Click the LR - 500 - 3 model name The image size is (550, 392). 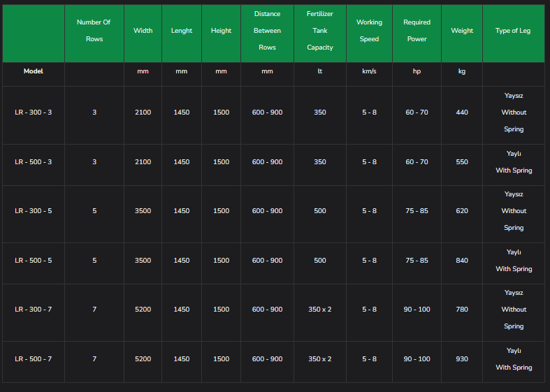(x=34, y=162)
